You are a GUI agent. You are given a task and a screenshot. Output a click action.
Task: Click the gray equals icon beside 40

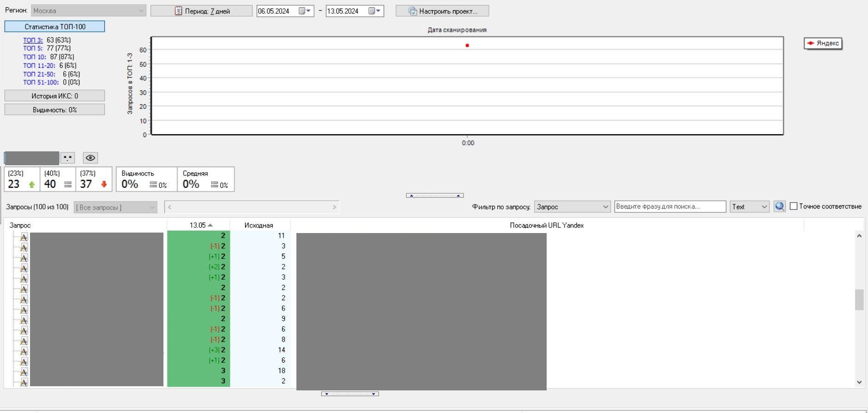pos(68,185)
